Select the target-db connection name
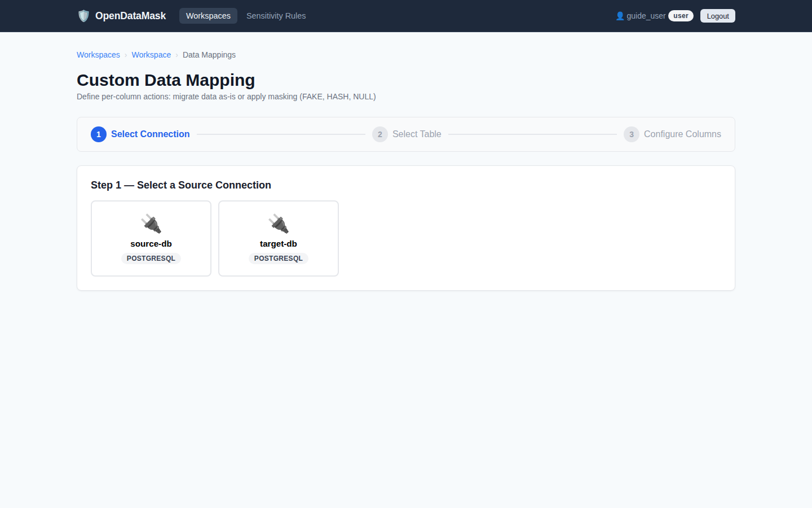The width and height of the screenshot is (812, 508). pyautogui.click(x=279, y=244)
